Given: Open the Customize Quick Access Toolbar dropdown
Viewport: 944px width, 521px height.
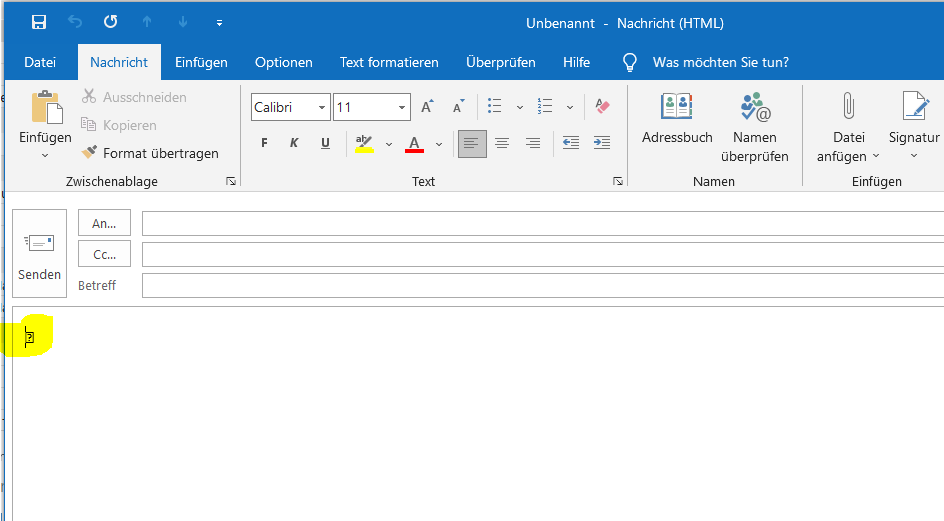Looking at the screenshot, I should click(x=219, y=23).
